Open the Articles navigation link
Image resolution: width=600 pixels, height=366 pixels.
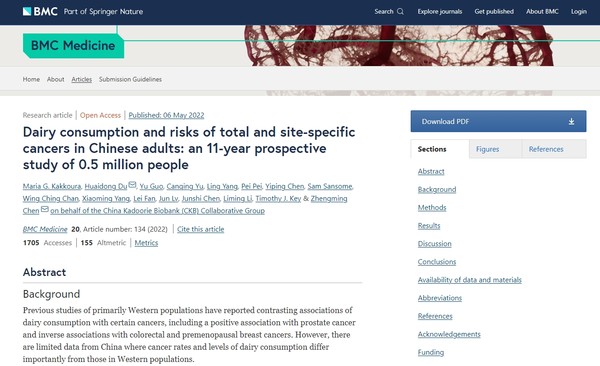82,79
